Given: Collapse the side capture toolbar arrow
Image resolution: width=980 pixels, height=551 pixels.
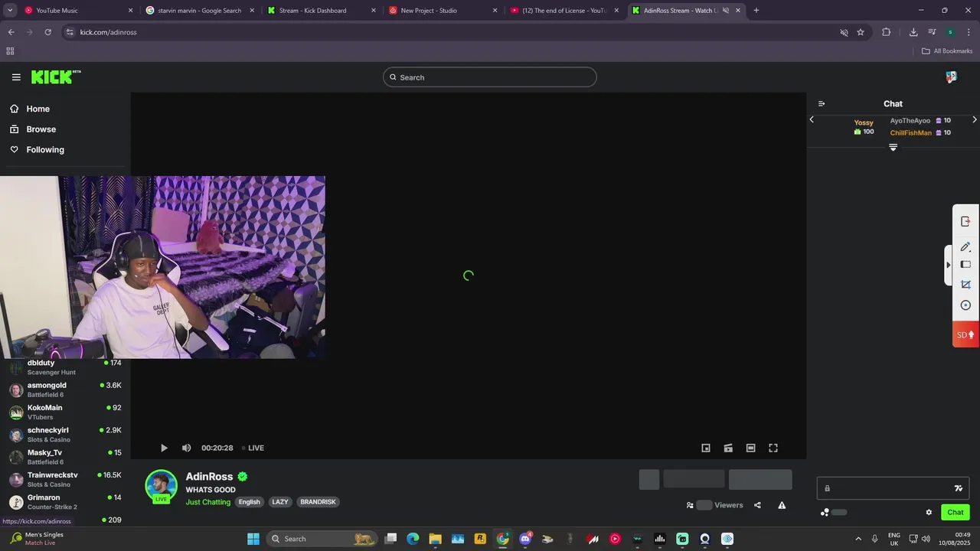Looking at the screenshot, I should (949, 265).
